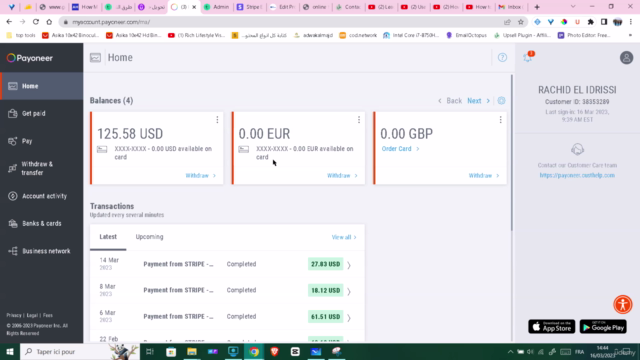
Task: Click the browser back arrow
Action: pyautogui.click(x=9, y=22)
